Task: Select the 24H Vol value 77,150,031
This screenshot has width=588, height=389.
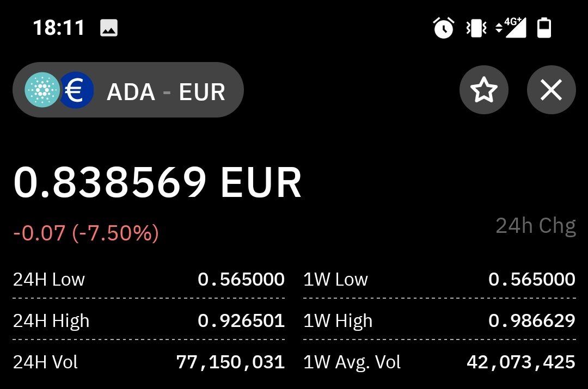Action: (230, 362)
